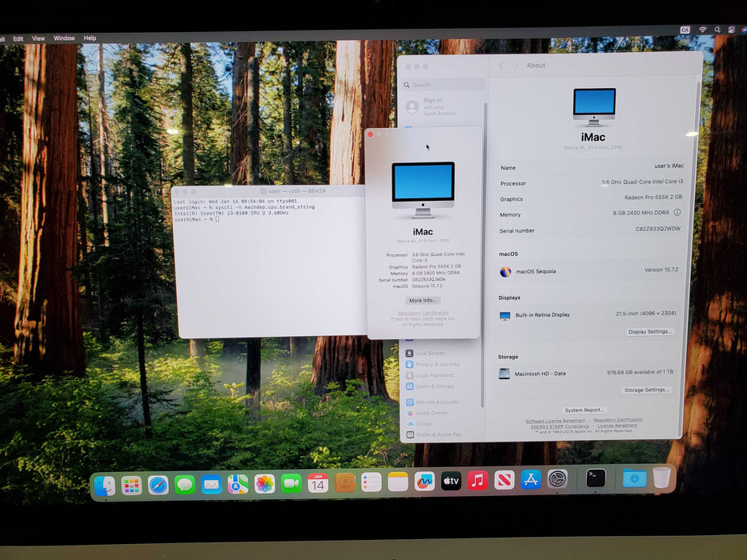Viewport: 747px width, 560px height.
Task: Click memory info icon next to DDR4
Action: [677, 212]
